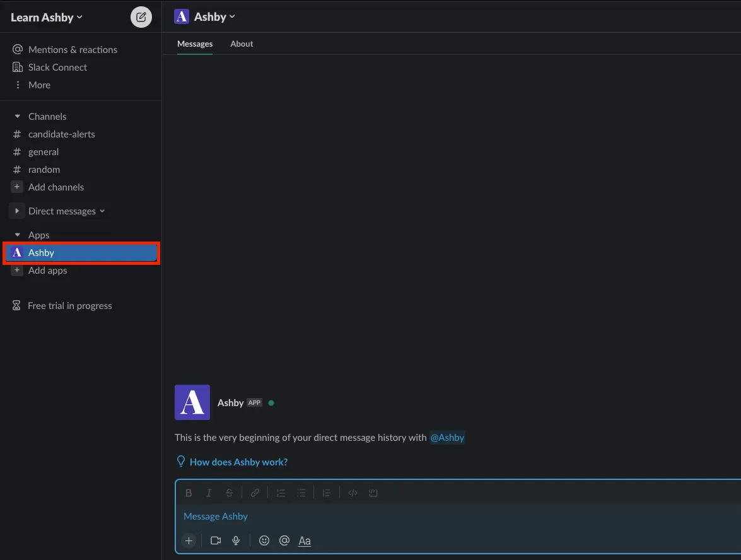Toggle ordered list formatting
This screenshot has height=560, width=741.
(281, 493)
